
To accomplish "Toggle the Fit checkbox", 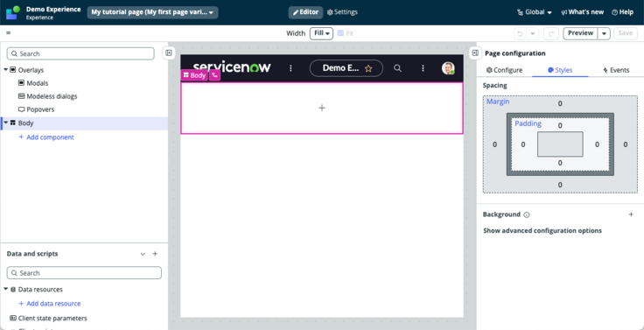I will (x=340, y=33).
